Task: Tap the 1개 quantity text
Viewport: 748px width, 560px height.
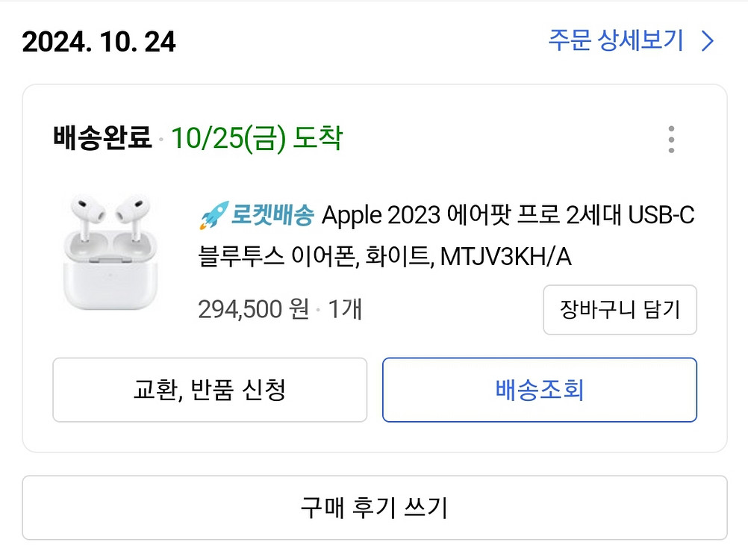Action: [x=345, y=309]
